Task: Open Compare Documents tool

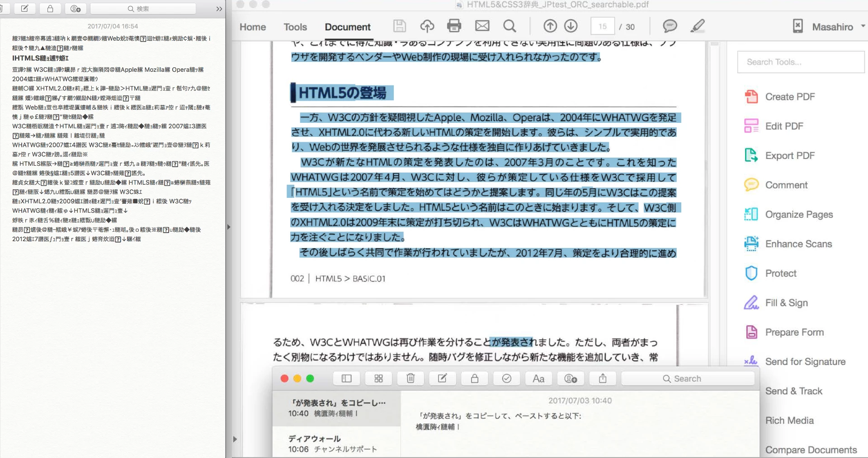Action: pos(811,450)
